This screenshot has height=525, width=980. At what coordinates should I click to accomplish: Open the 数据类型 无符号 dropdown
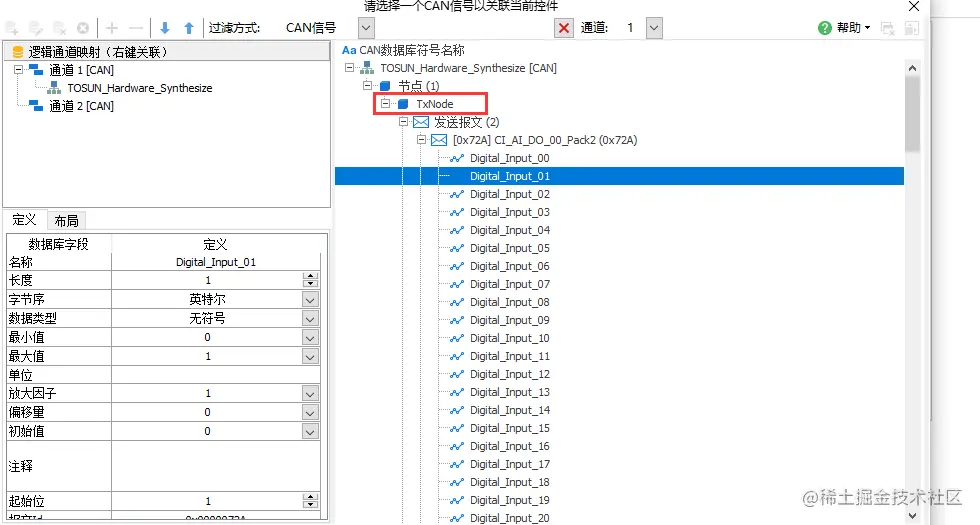[310, 318]
